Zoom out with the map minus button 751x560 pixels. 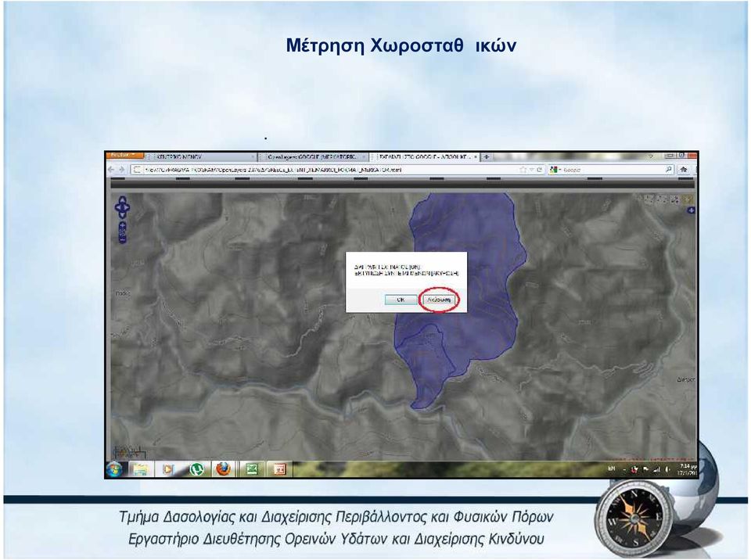(x=123, y=239)
